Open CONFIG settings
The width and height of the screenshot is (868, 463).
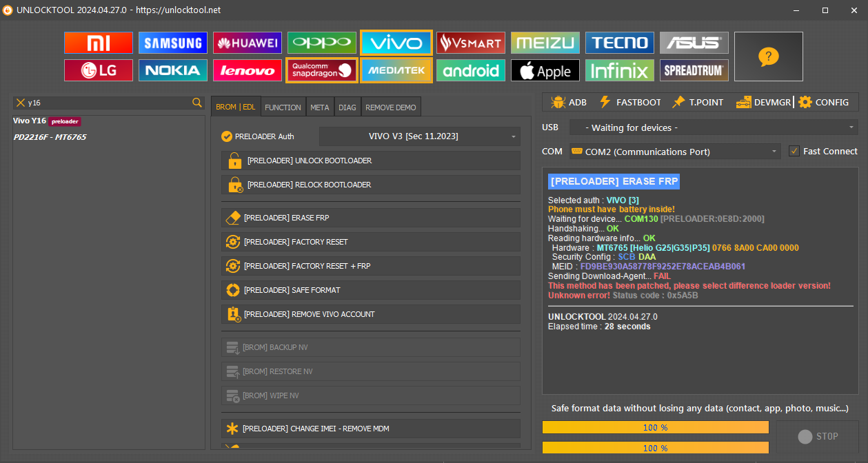tap(824, 102)
